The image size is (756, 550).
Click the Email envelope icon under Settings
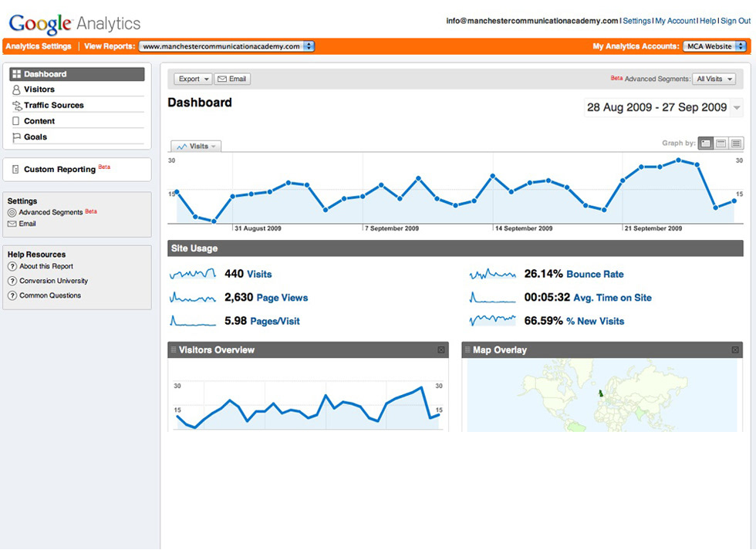coord(12,224)
